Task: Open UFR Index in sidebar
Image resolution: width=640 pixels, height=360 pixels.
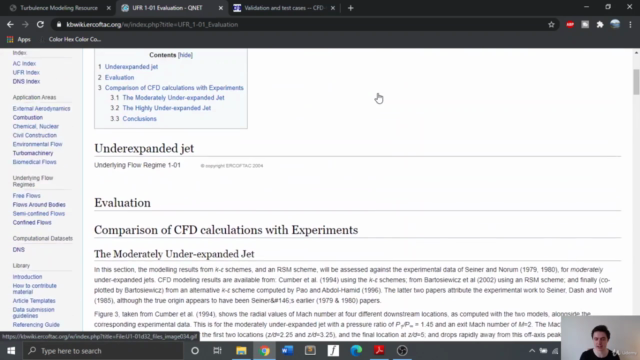Action: (x=26, y=73)
